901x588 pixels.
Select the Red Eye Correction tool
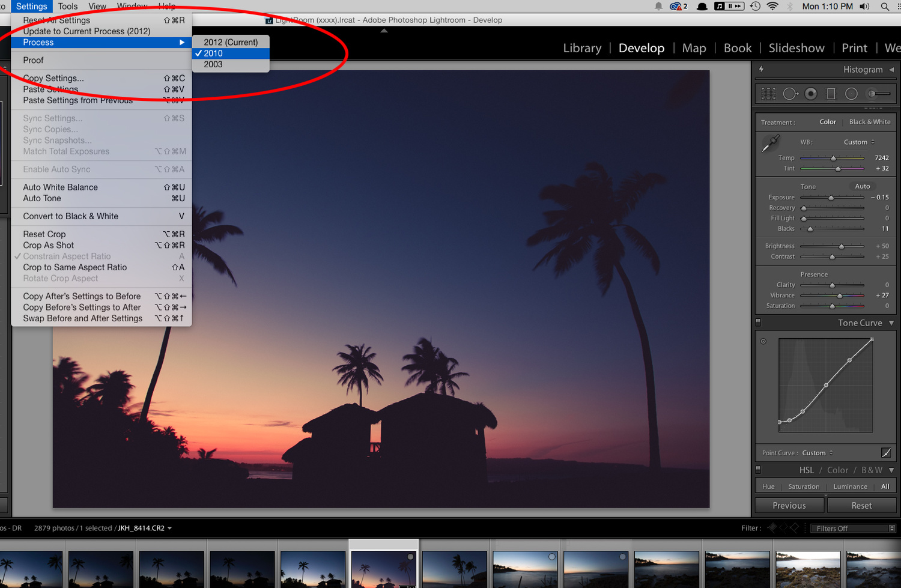pos(811,93)
